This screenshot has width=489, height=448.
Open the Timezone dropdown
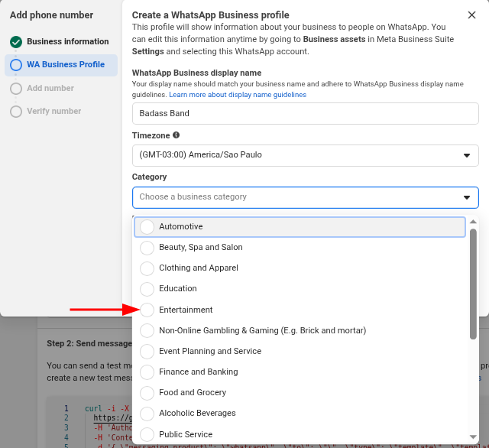[305, 155]
